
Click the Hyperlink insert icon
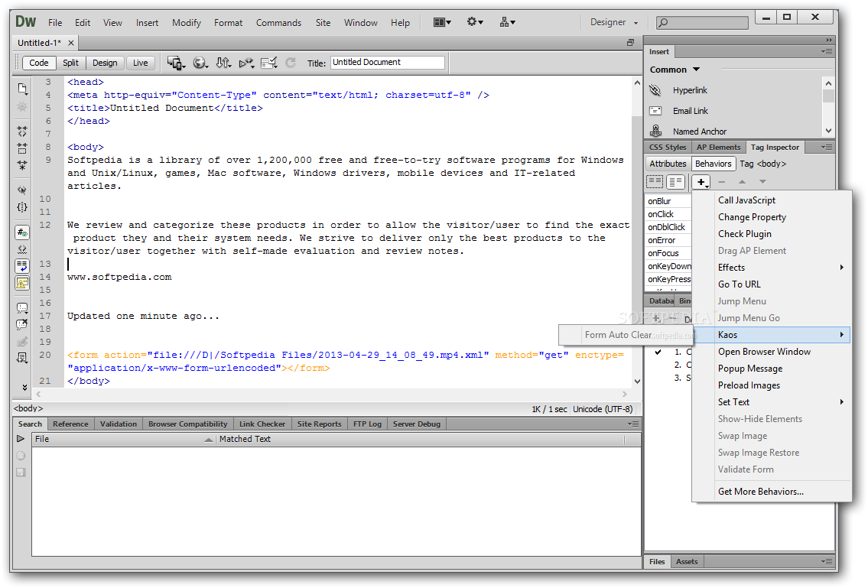[655, 90]
